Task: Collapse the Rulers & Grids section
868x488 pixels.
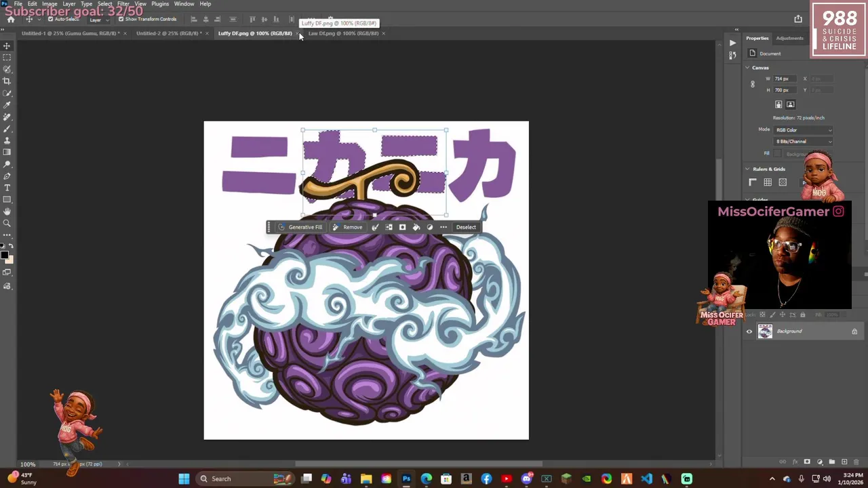Action: [747, 169]
